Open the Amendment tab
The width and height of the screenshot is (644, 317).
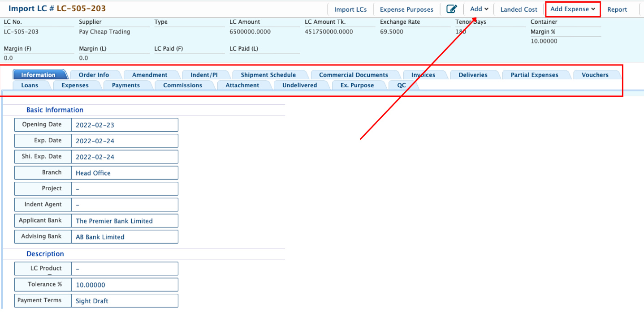[150, 75]
